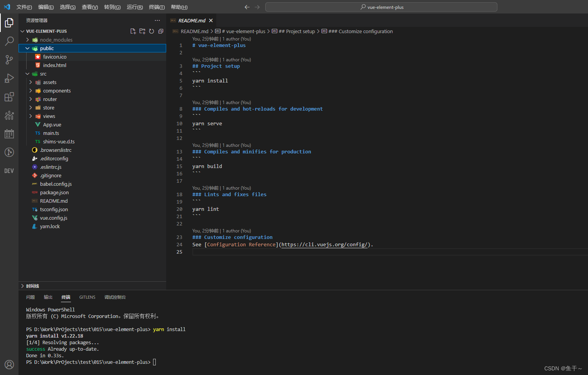Click the vue-element-plus command center search box
This screenshot has height=375, width=588.
click(x=381, y=7)
